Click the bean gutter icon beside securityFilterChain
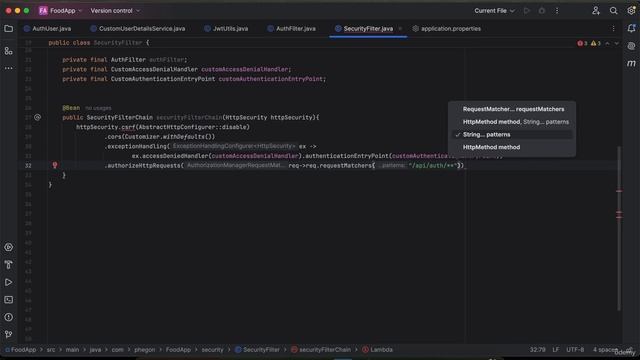 pos(38,118)
